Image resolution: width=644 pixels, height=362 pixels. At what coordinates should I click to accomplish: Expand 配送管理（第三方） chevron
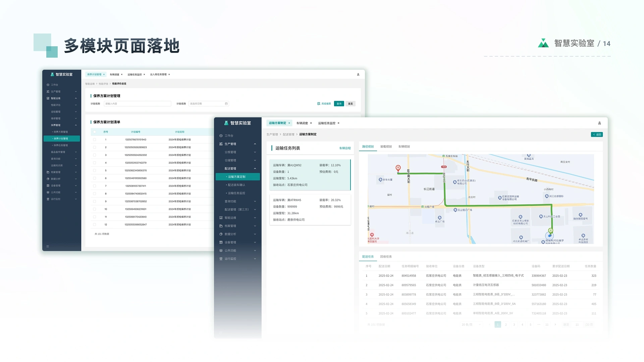tap(255, 209)
